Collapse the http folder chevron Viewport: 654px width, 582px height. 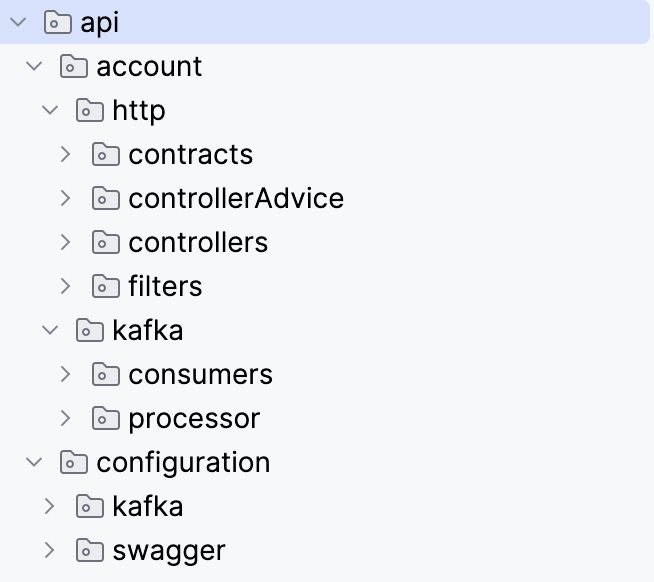pyautogui.click(x=50, y=111)
